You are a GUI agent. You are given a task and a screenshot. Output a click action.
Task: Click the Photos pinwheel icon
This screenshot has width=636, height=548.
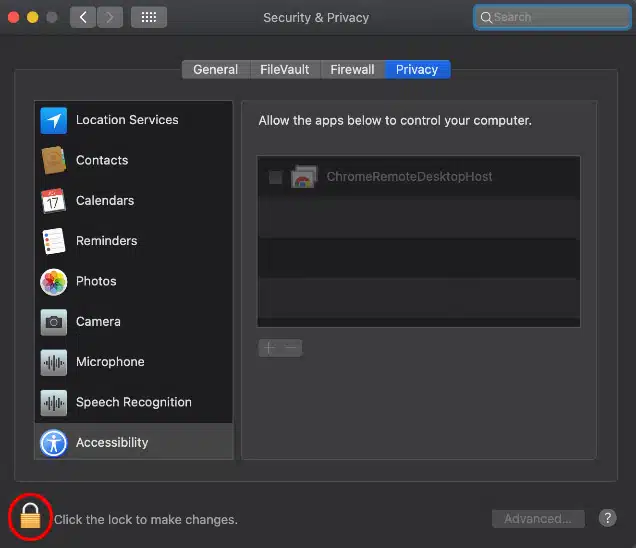(54, 282)
